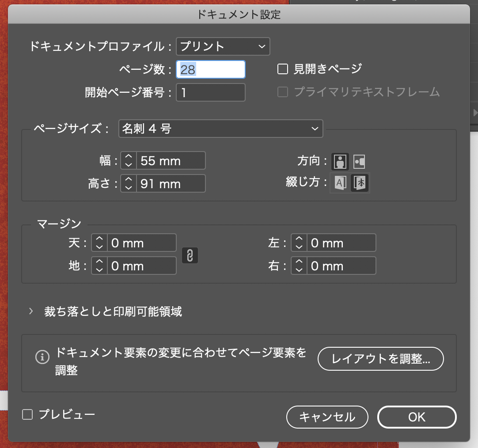Screen dimensions: 478x448
Task: Click the width (幅) stepper arrows
Action: (x=129, y=160)
